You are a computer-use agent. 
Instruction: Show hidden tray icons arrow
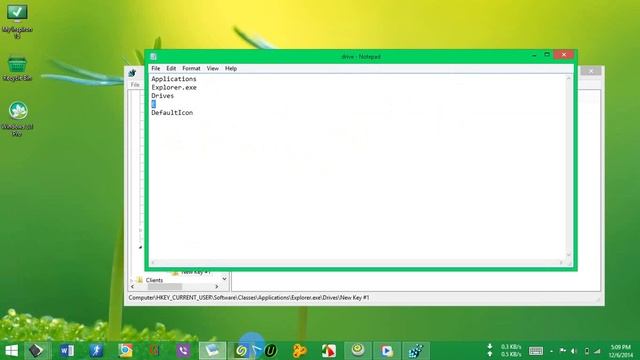pyautogui.click(x=551, y=351)
